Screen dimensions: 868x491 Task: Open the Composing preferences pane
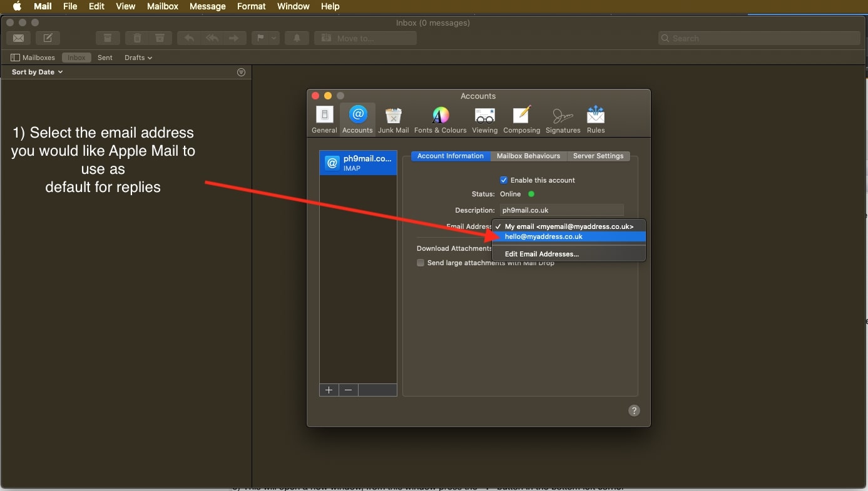click(x=521, y=119)
